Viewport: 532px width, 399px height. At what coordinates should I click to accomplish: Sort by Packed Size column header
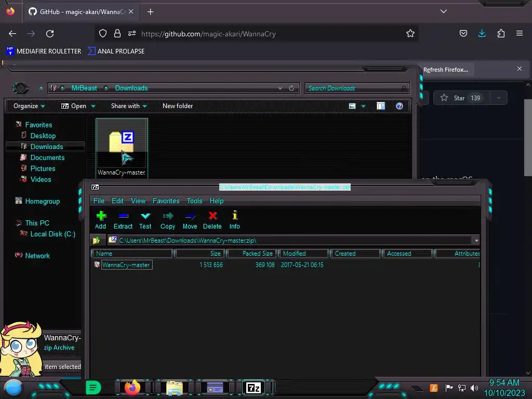click(252, 254)
